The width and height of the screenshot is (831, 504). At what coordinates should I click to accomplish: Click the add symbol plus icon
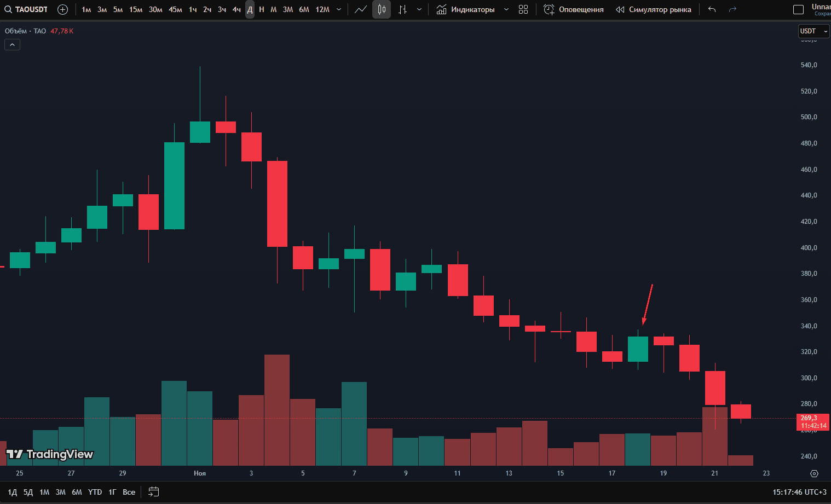point(63,9)
